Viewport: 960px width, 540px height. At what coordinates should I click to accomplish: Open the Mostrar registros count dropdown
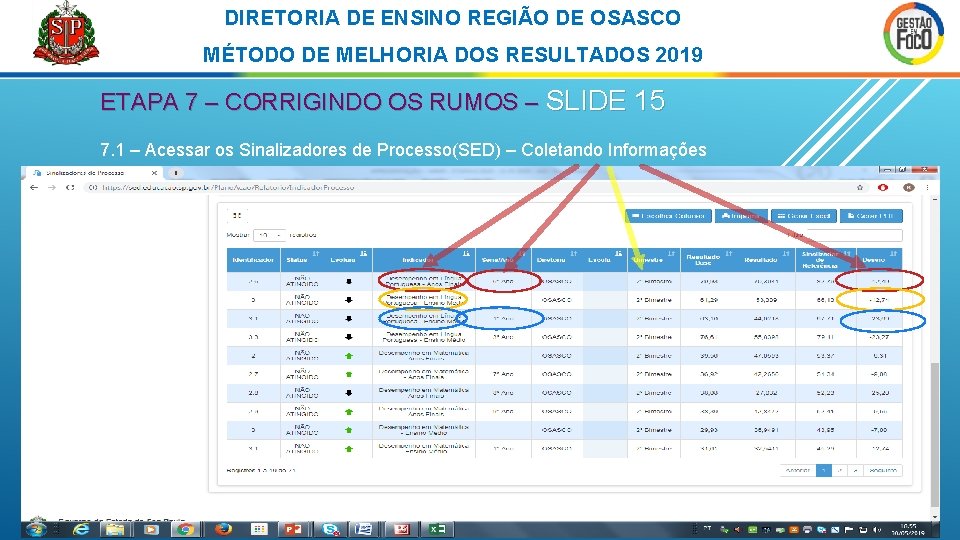coord(269,235)
